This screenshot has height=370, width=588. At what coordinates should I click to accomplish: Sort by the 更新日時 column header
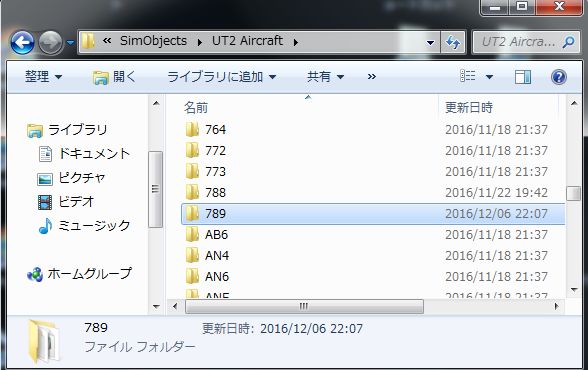469,108
